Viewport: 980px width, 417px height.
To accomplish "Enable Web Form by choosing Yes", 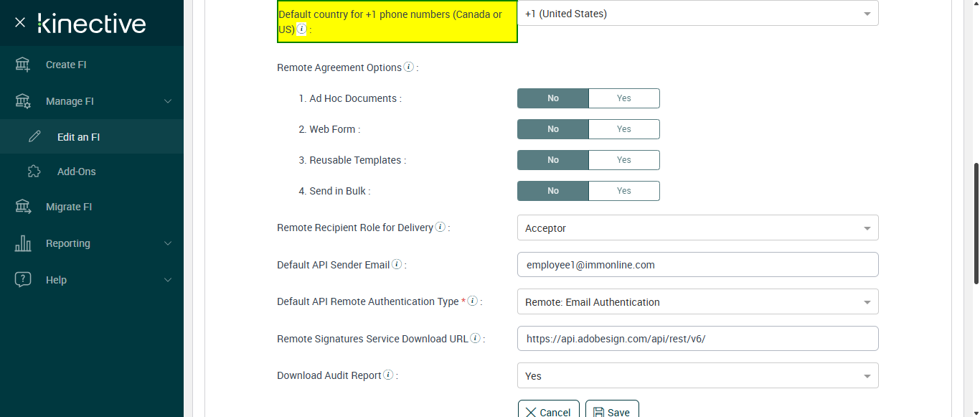I will coord(623,129).
